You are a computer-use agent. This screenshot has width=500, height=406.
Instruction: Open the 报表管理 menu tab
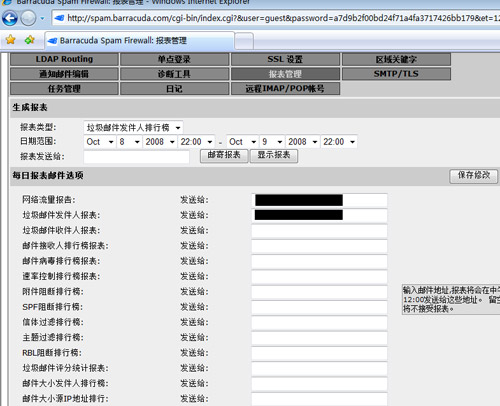click(285, 74)
